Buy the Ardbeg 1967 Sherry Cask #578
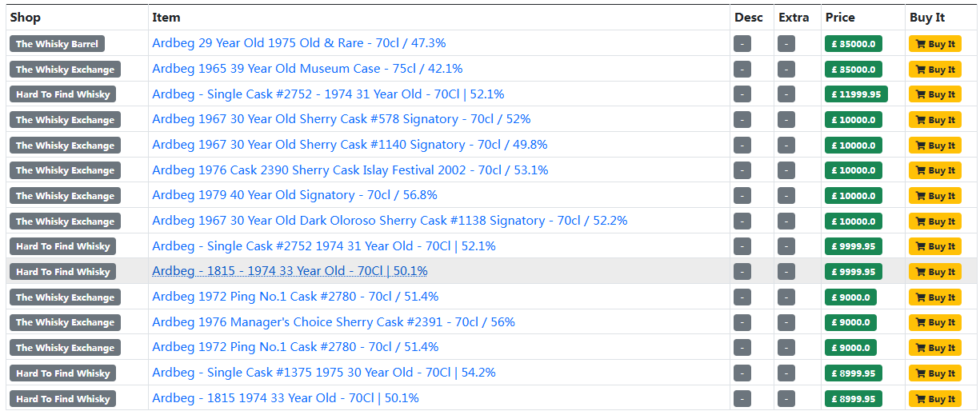980x415 pixels. (934, 120)
